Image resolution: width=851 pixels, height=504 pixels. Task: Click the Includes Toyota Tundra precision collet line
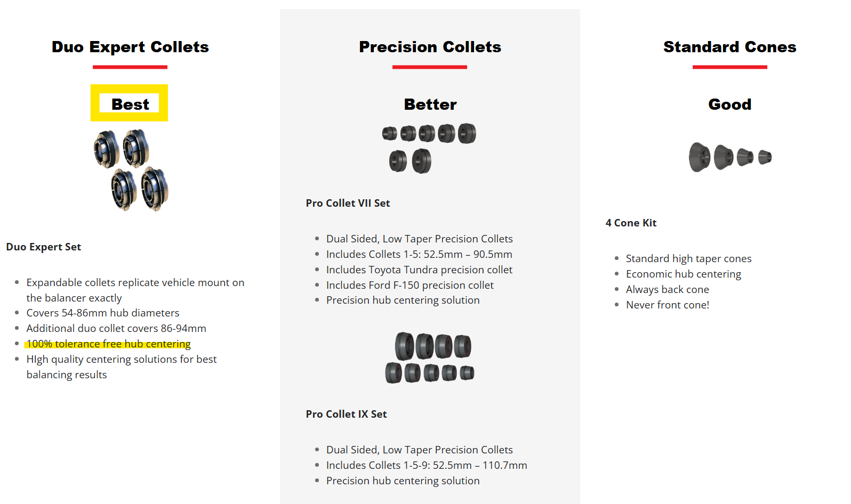[x=419, y=270]
